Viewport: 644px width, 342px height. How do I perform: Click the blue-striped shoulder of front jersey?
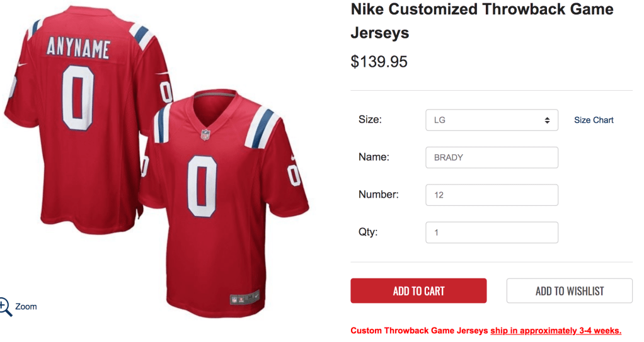click(260, 128)
